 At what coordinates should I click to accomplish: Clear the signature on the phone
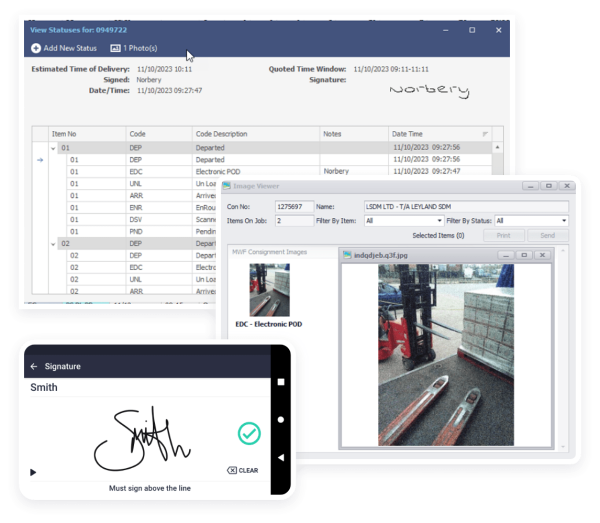[242, 470]
